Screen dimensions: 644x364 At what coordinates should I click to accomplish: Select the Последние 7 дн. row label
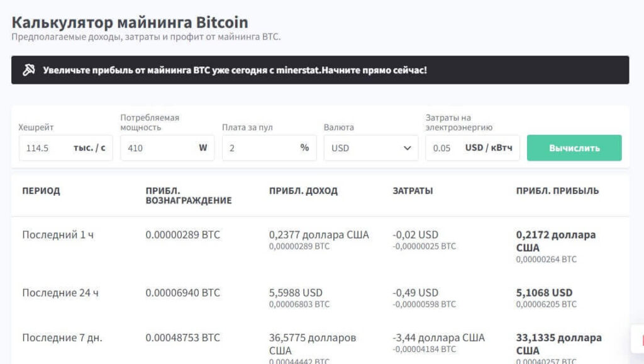pos(62,338)
